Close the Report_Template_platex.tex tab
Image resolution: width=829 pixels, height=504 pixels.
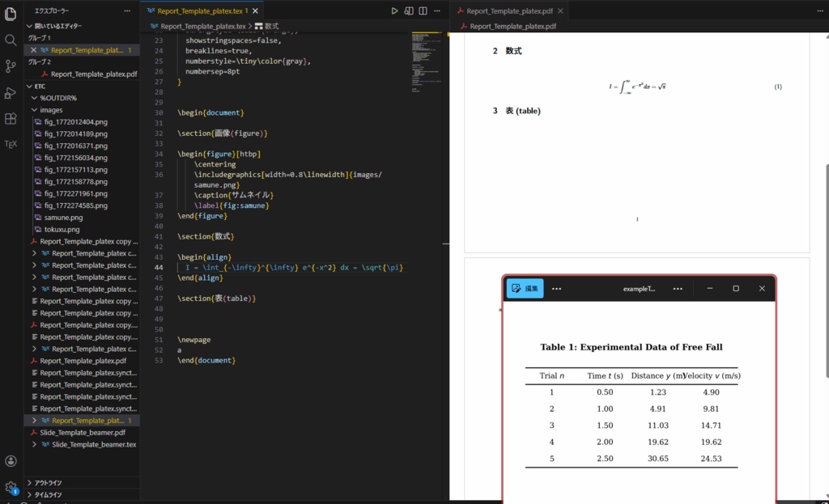pyautogui.click(x=255, y=11)
